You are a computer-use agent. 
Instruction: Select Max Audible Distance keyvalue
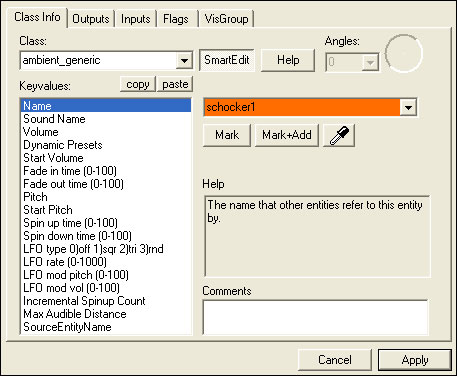coord(106,314)
